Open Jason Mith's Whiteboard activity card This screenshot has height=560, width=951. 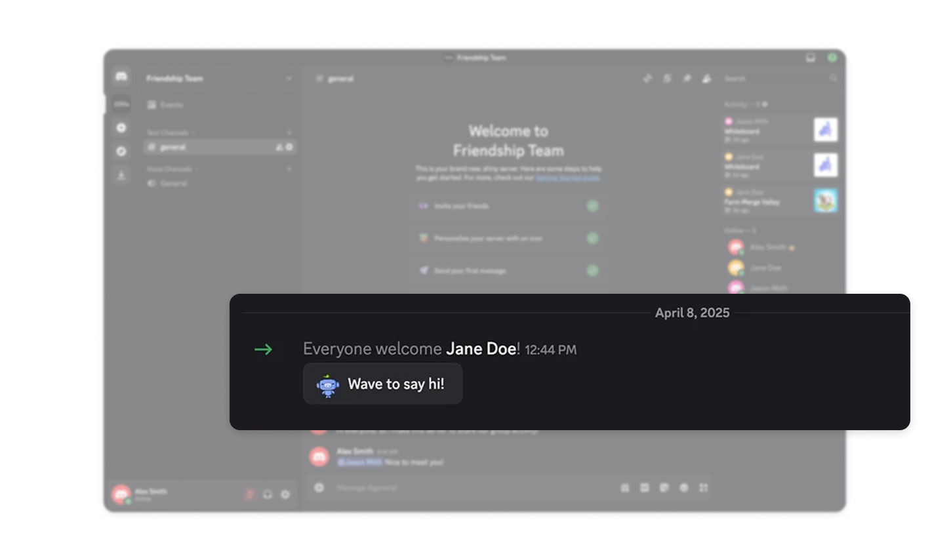[x=780, y=130]
